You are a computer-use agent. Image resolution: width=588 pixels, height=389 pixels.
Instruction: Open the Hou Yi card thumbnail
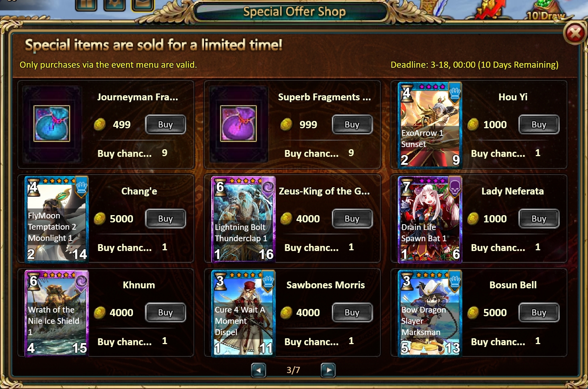(x=430, y=125)
